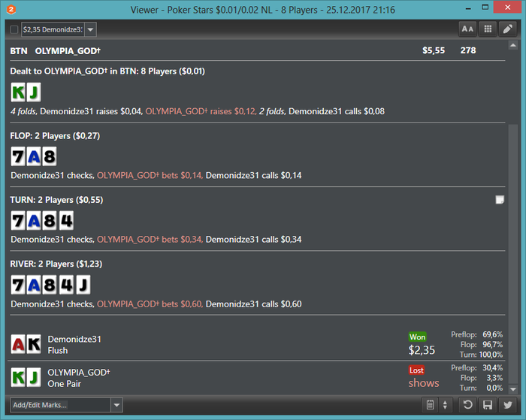
Task: Click 'OLYMPIA_GOD† bets $0,60' action text
Action: [x=150, y=304]
